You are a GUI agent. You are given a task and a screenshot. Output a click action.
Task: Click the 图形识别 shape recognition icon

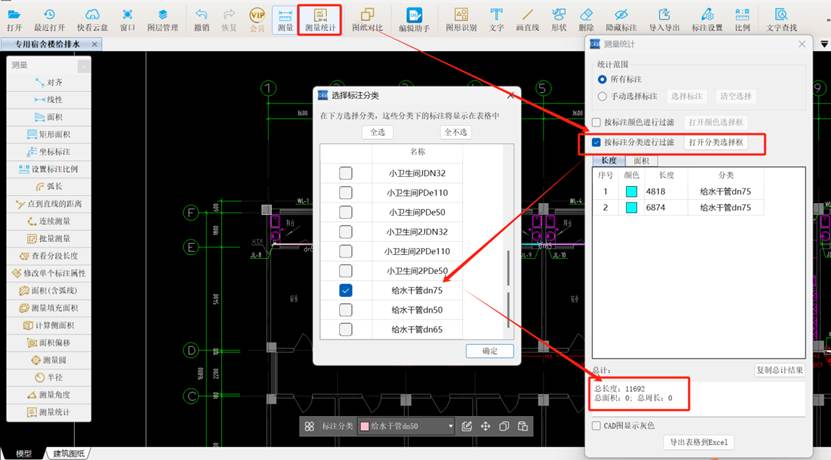tap(461, 20)
